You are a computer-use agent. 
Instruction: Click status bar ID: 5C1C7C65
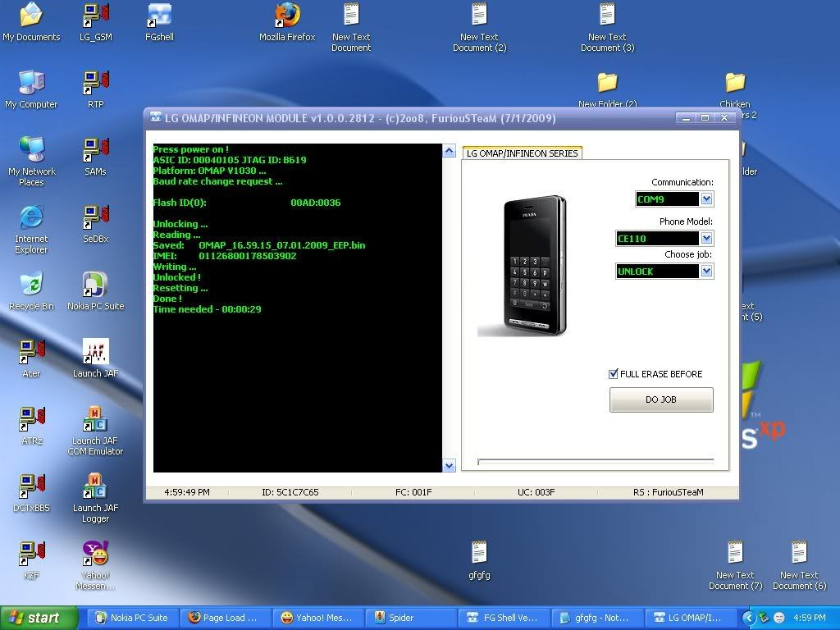pyautogui.click(x=290, y=492)
